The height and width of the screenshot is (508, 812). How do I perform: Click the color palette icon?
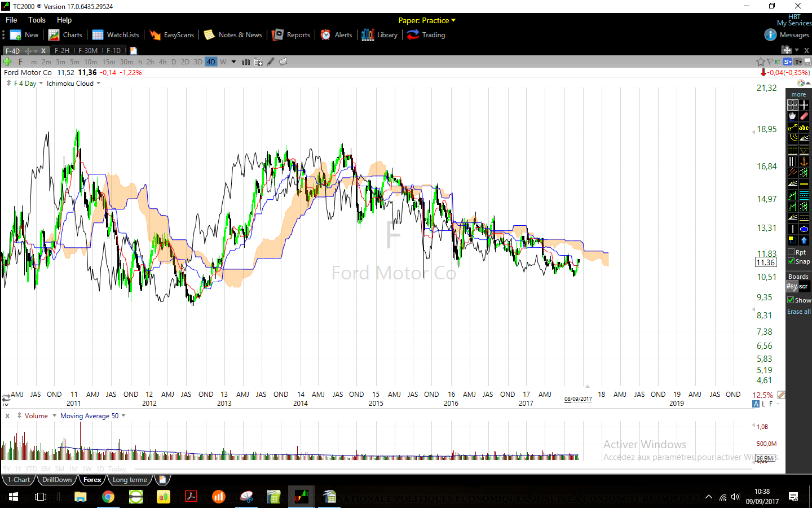(800, 83)
